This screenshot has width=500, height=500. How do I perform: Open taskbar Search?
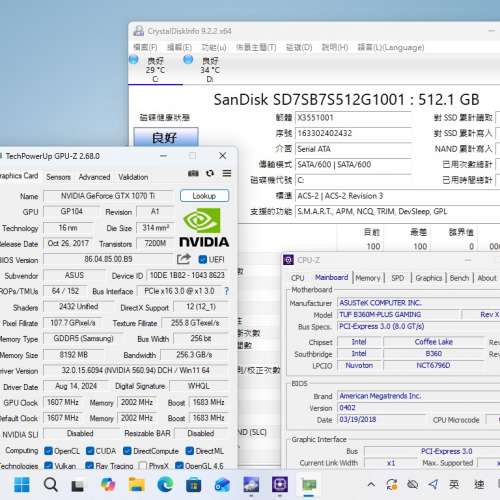point(50,485)
